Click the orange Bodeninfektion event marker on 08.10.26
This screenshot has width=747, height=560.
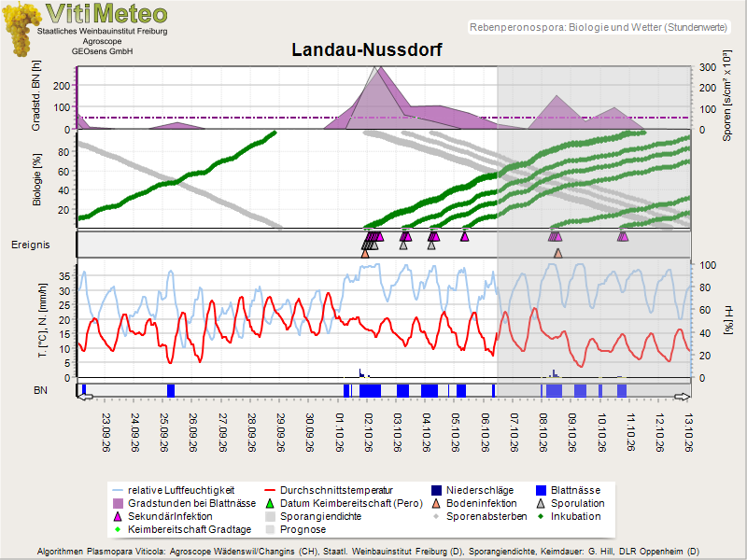click(x=558, y=254)
